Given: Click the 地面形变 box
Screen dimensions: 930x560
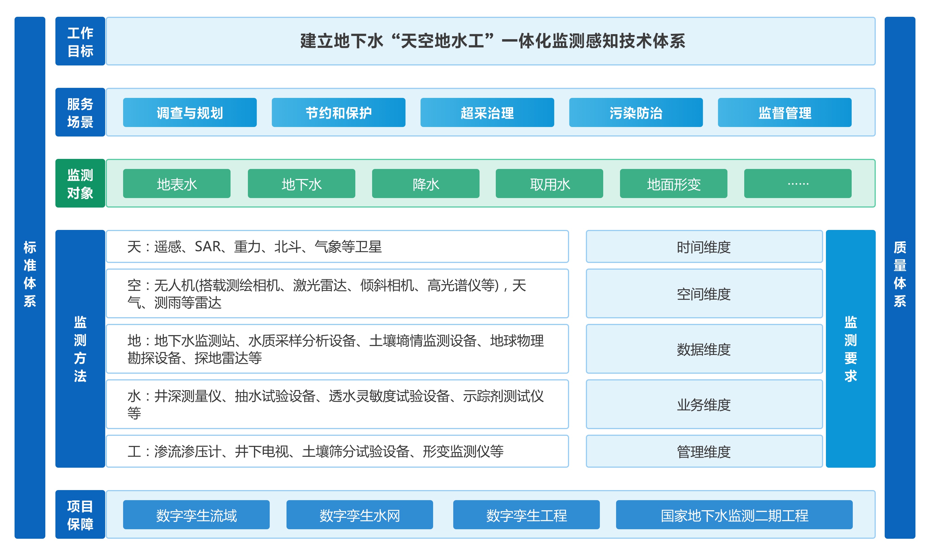Looking at the screenshot, I should (673, 184).
